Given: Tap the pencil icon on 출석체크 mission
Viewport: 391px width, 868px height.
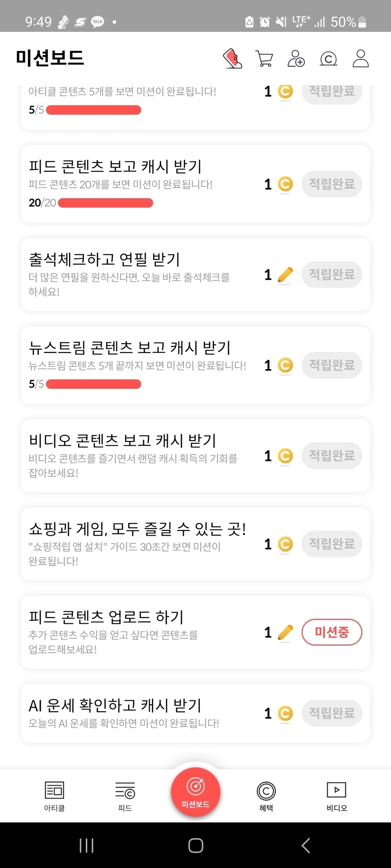Looking at the screenshot, I should (x=285, y=275).
